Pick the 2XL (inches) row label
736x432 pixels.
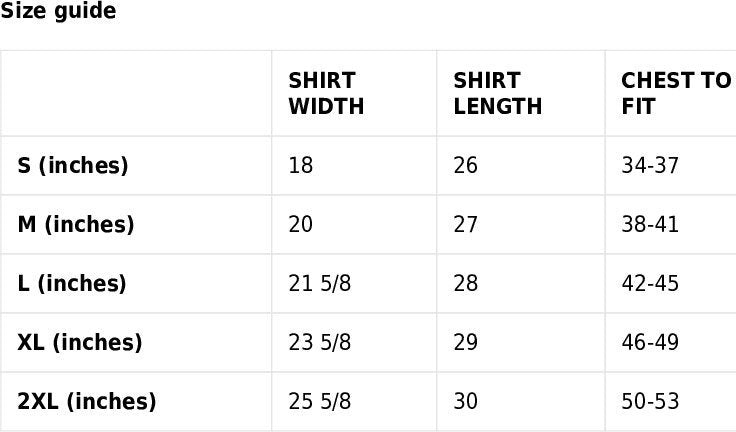(x=87, y=401)
